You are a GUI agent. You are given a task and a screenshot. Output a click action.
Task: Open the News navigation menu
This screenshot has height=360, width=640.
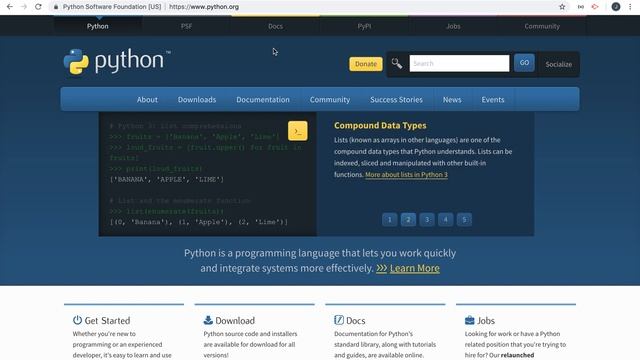452,100
